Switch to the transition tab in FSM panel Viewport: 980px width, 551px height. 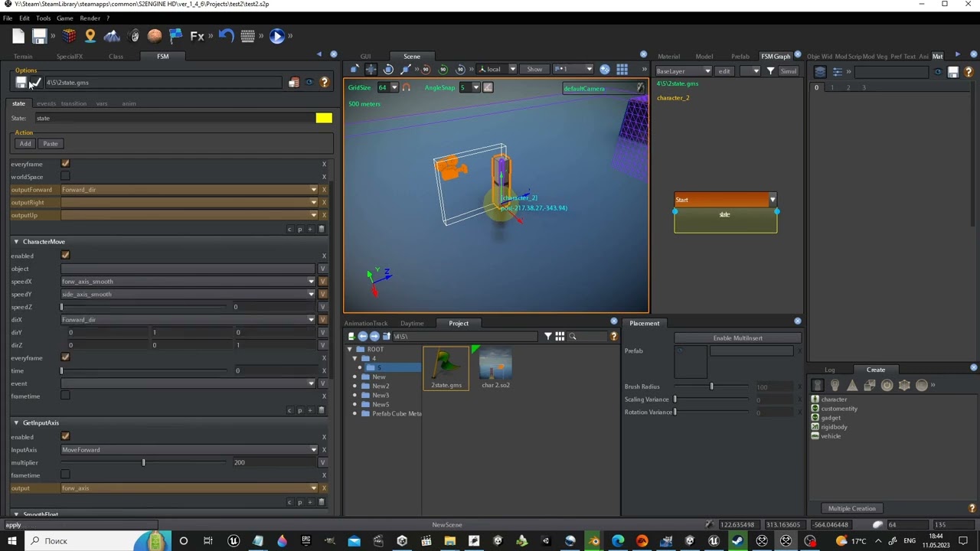pyautogui.click(x=73, y=103)
